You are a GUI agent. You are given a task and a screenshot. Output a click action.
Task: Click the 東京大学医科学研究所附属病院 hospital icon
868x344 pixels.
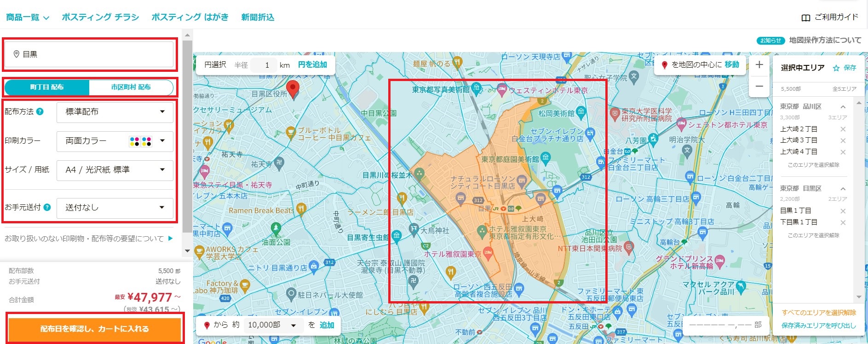615,113
